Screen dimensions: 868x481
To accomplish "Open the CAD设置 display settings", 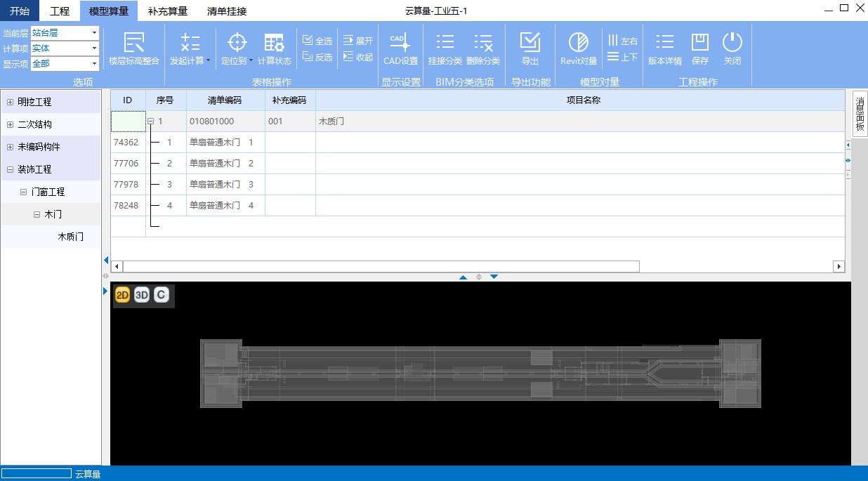I will (400, 43).
